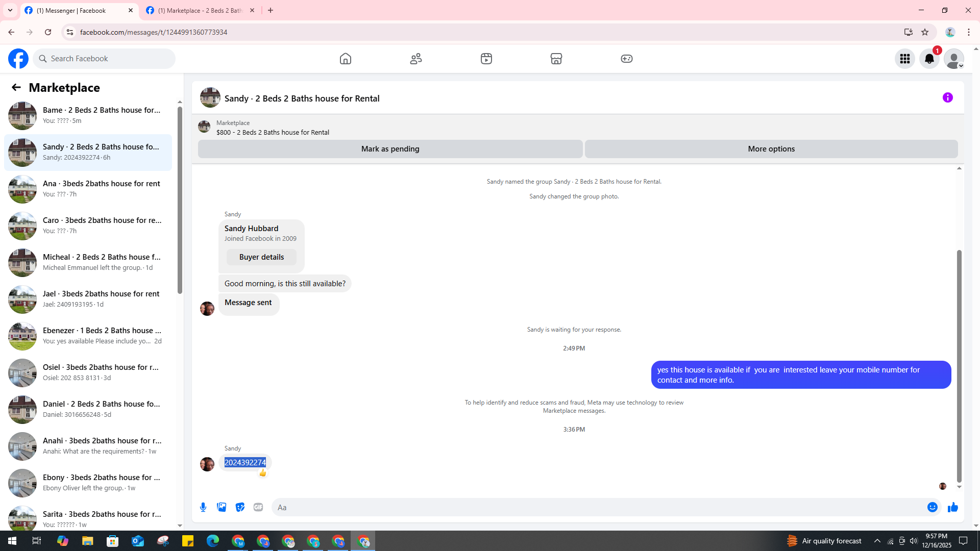The image size is (980, 551).
Task: Open Ebenezer 1 Beds conversation
Action: click(88, 336)
